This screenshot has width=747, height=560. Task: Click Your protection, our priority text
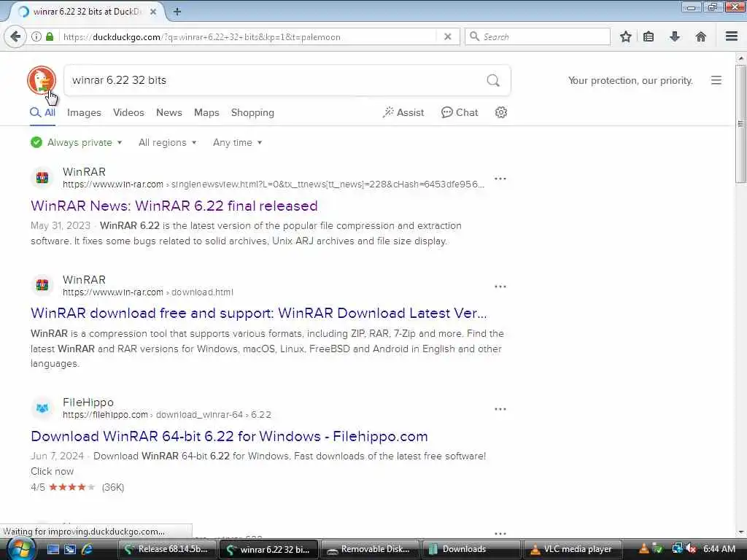[630, 80]
